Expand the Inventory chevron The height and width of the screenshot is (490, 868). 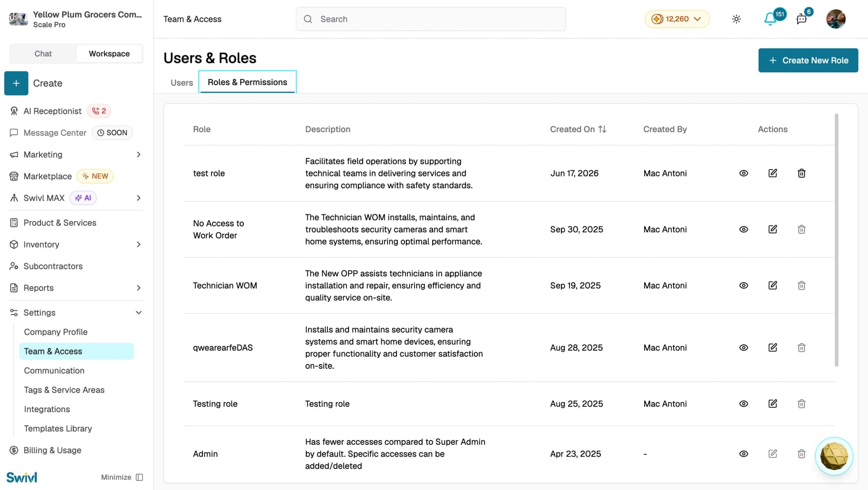(x=139, y=245)
